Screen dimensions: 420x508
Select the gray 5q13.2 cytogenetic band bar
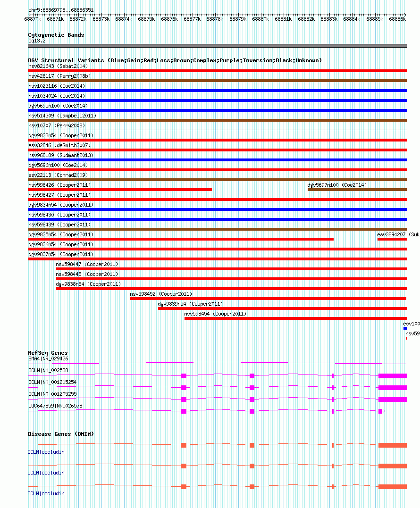pyautogui.click(x=218, y=46)
